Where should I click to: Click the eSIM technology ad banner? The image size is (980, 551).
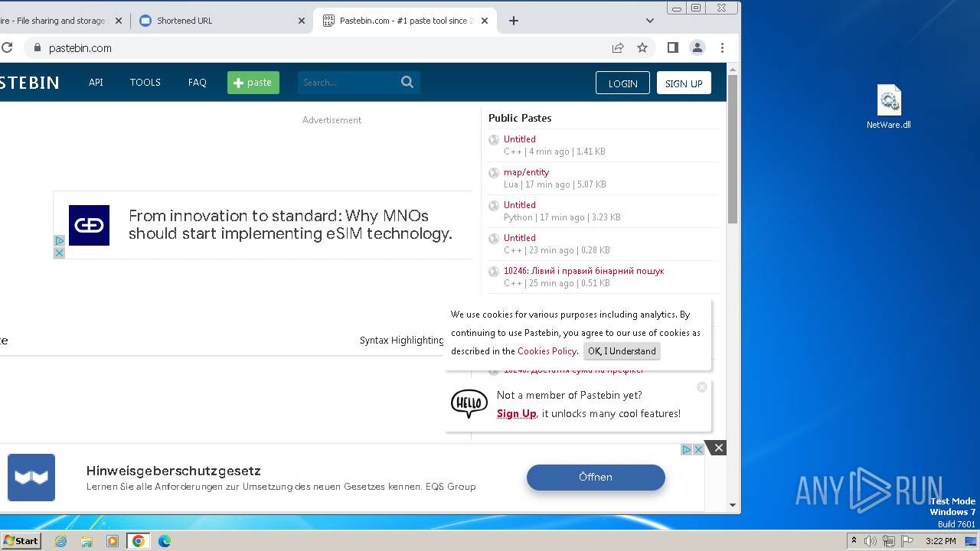click(263, 225)
